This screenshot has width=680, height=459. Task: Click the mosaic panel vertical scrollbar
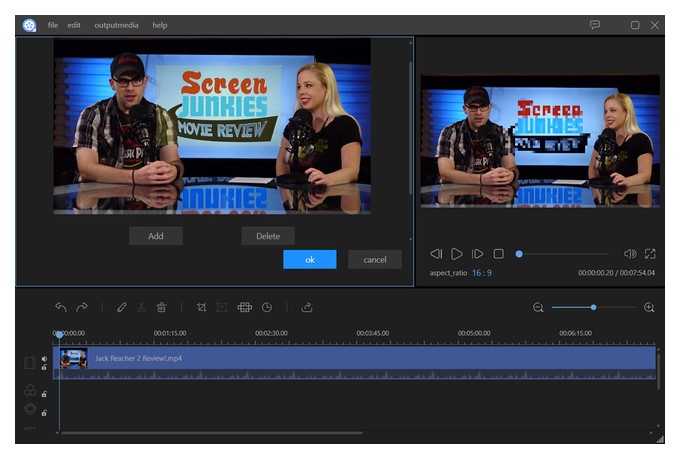pos(410,128)
